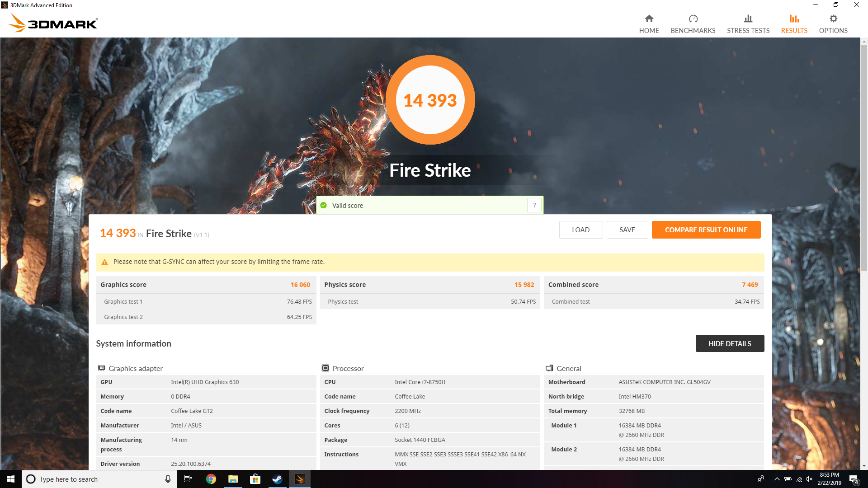Load a saved result with LOAD
This screenshot has height=488, width=868.
point(580,230)
